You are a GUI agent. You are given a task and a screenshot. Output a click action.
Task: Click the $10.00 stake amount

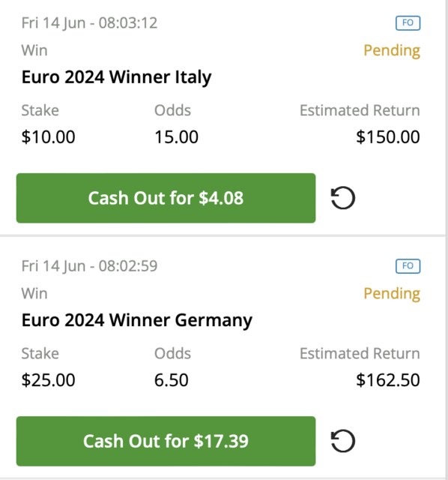[x=48, y=136]
